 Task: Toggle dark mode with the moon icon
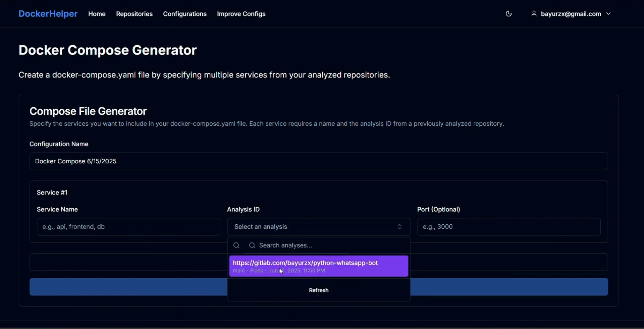[x=508, y=14]
